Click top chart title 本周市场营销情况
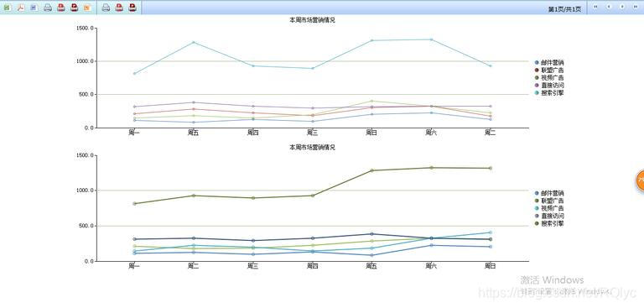The width and height of the screenshot is (644, 308). point(312,20)
